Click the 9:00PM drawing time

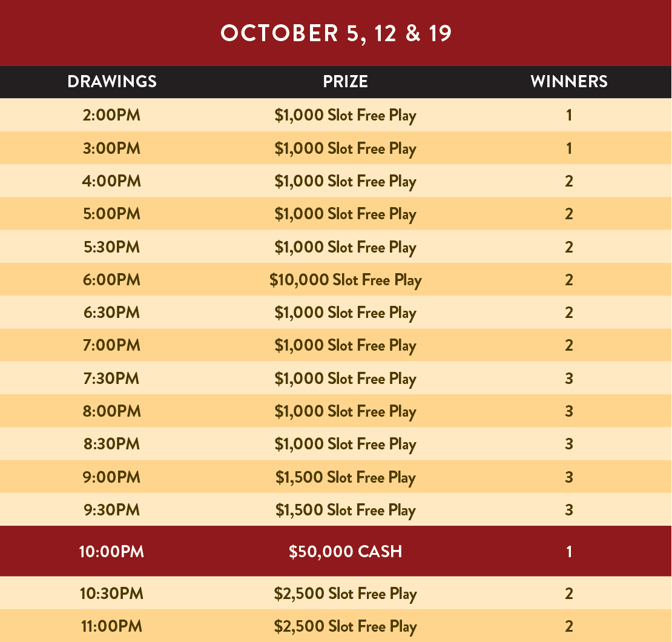pyautogui.click(x=111, y=477)
